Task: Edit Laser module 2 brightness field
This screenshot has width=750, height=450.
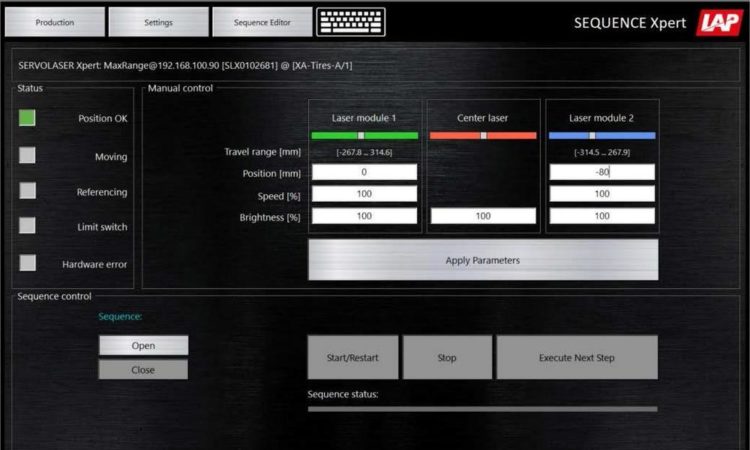Action: tap(602, 216)
